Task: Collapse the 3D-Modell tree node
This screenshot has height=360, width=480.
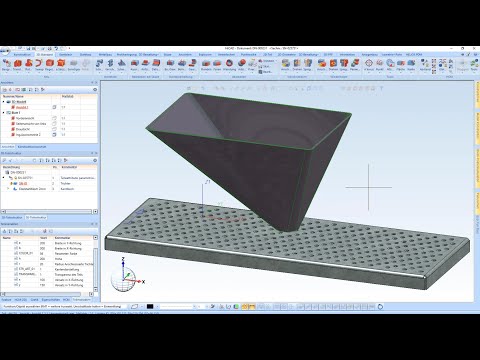Action: pyautogui.click(x=4, y=102)
